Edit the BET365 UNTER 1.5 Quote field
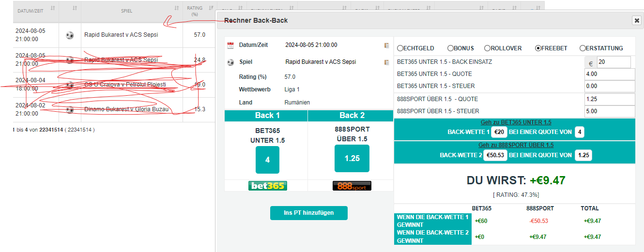The height and width of the screenshot is (252, 644). 610,74
